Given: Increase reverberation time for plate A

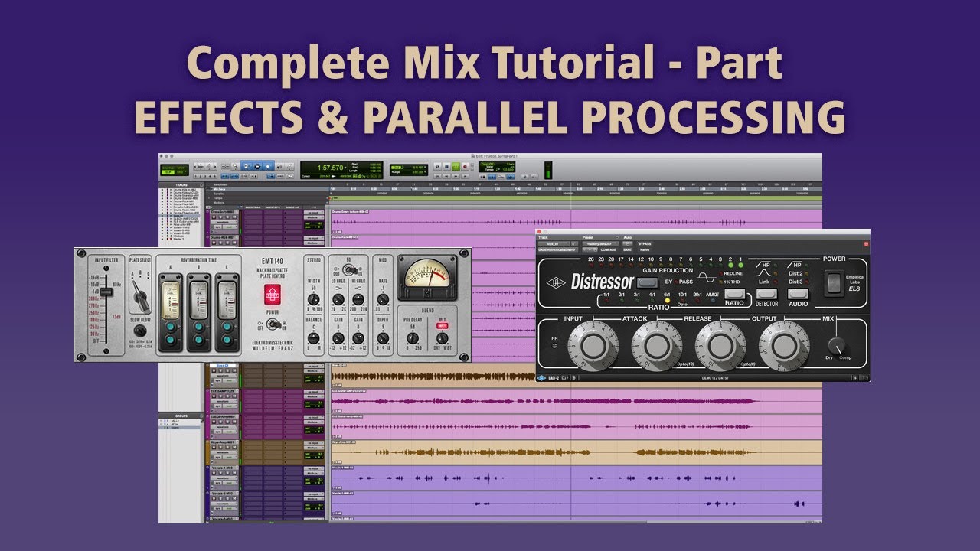Looking at the screenshot, I should [171, 327].
